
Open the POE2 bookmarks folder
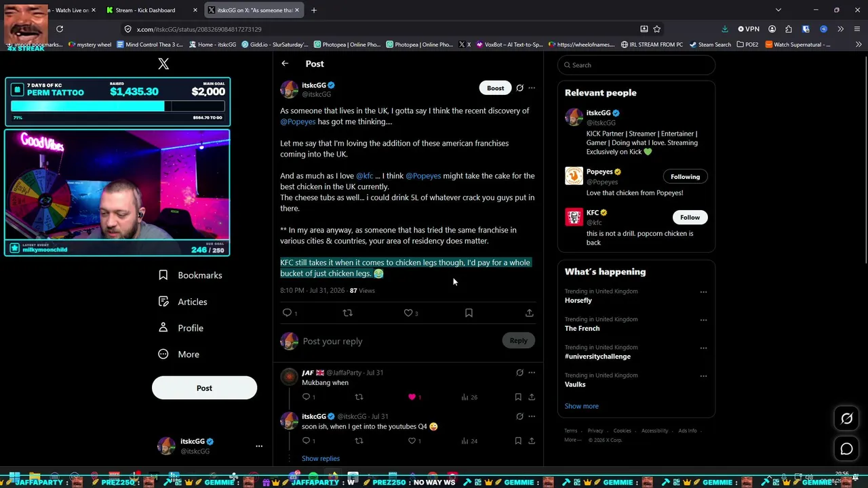click(x=747, y=45)
